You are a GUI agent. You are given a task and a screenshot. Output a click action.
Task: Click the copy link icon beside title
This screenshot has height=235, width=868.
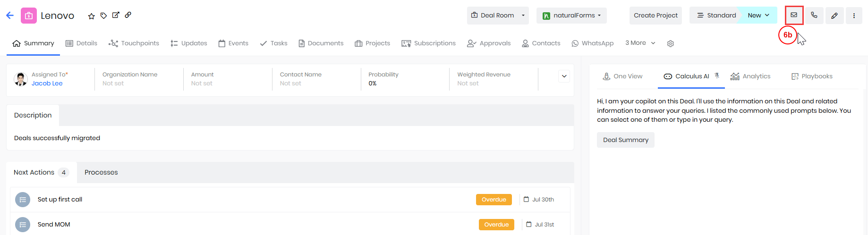128,15
